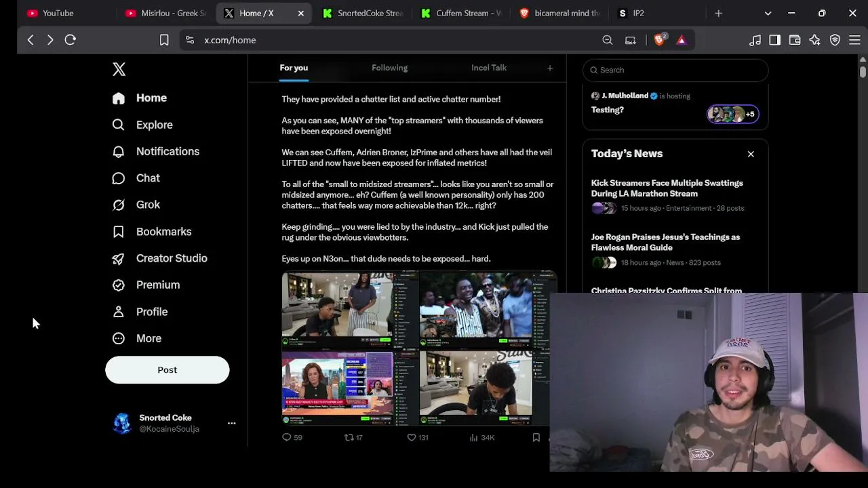868x488 pixels.
Task: Open the Snorted Coke account avatar
Action: pos(122,423)
